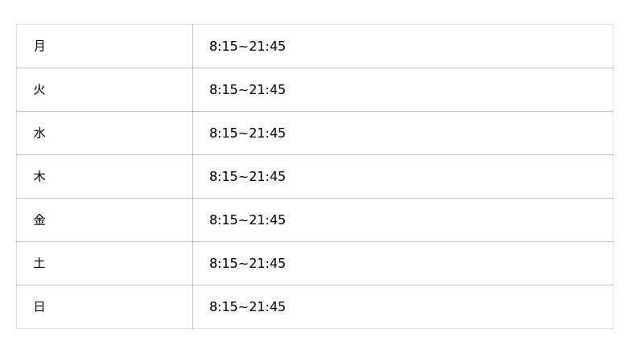Click the 土 (Saturday) day label
The height and width of the screenshot is (353, 644).
(39, 264)
